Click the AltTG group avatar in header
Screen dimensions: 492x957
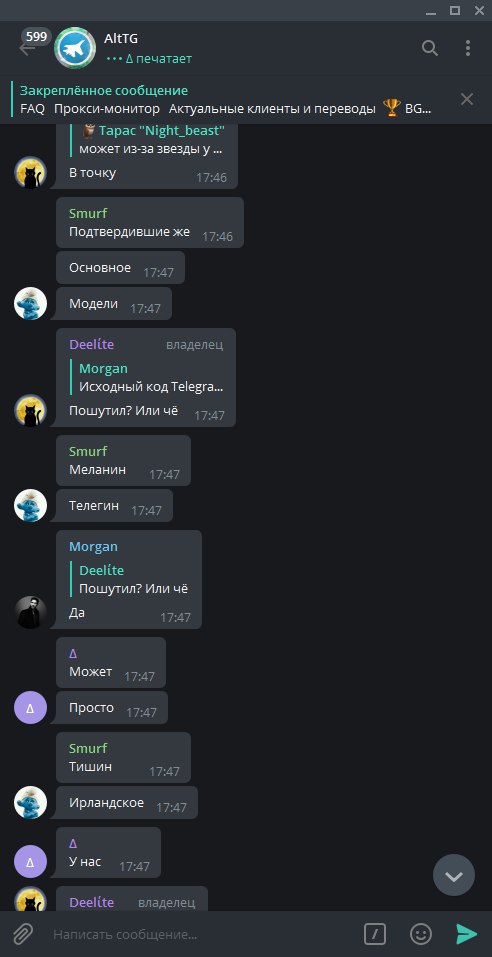[75, 48]
